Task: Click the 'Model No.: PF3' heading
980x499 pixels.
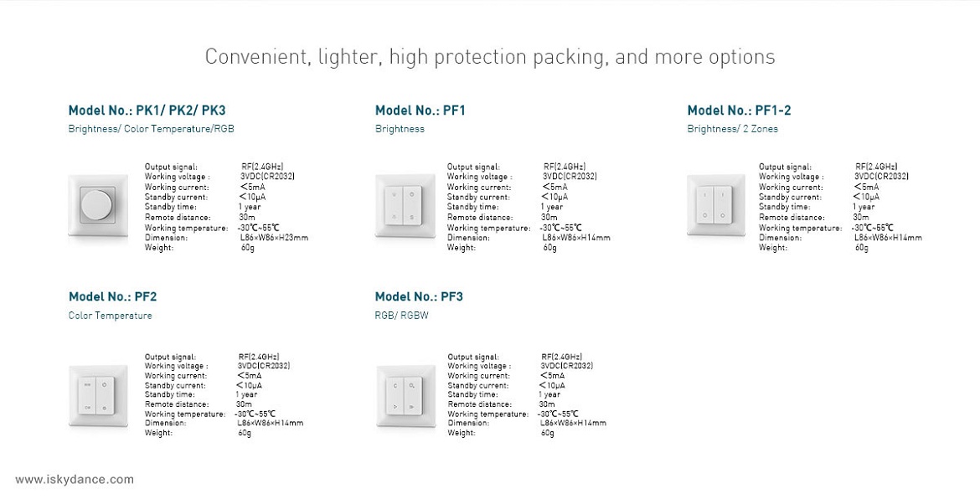Action: [x=419, y=296]
